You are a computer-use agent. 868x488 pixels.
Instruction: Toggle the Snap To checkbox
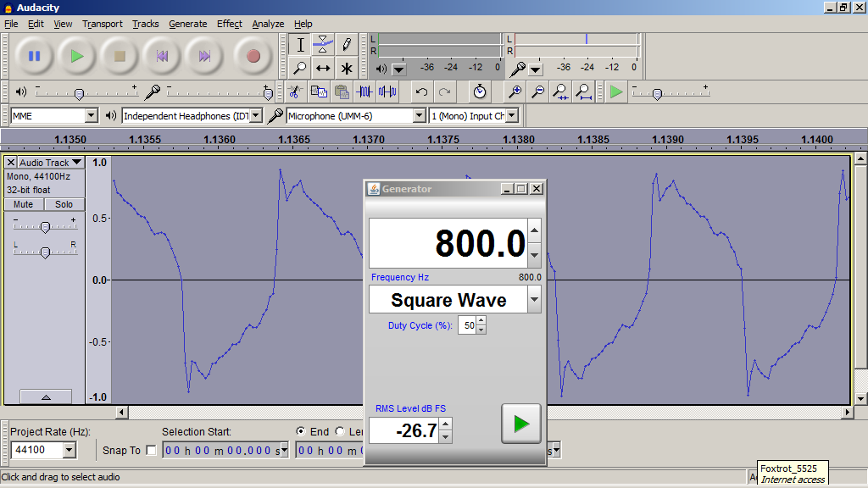coord(151,451)
